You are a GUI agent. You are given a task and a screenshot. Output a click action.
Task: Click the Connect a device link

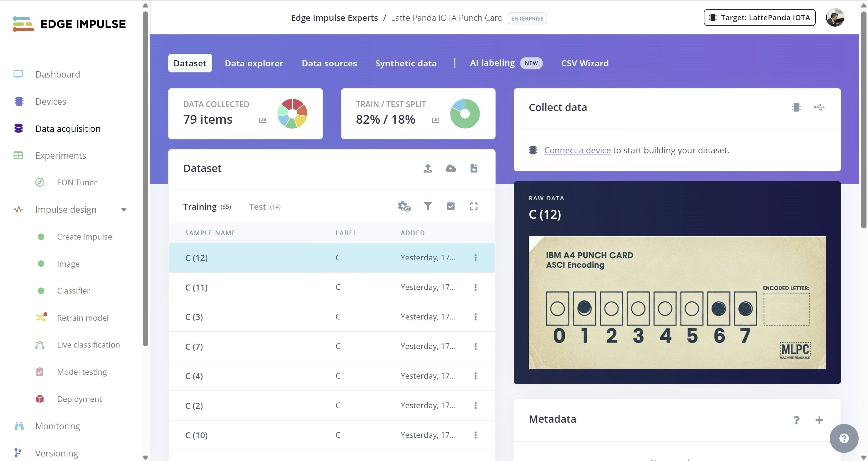(577, 150)
